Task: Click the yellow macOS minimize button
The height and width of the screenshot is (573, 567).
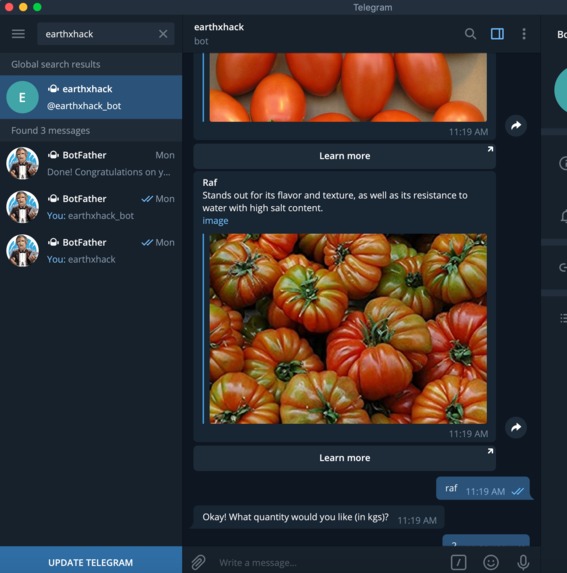Action: 23,7
